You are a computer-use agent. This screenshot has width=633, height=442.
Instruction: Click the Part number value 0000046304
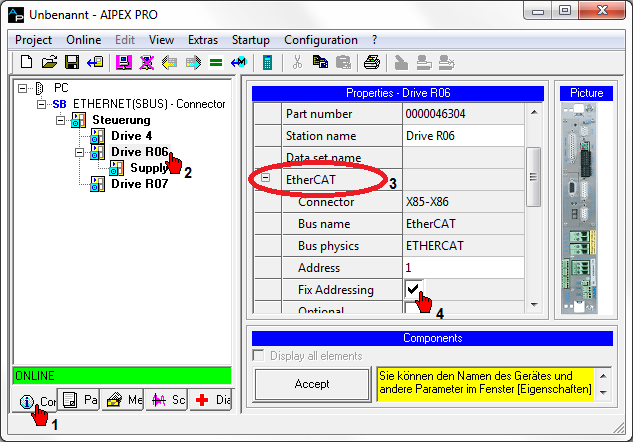[435, 114]
